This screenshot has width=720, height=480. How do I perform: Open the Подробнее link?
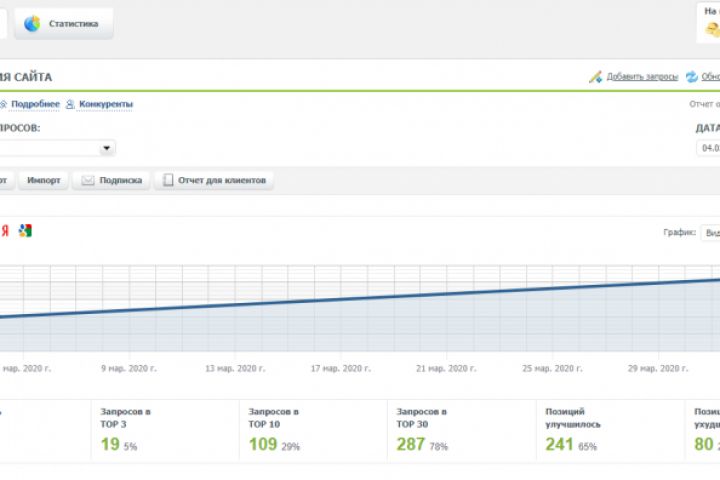tap(35, 104)
